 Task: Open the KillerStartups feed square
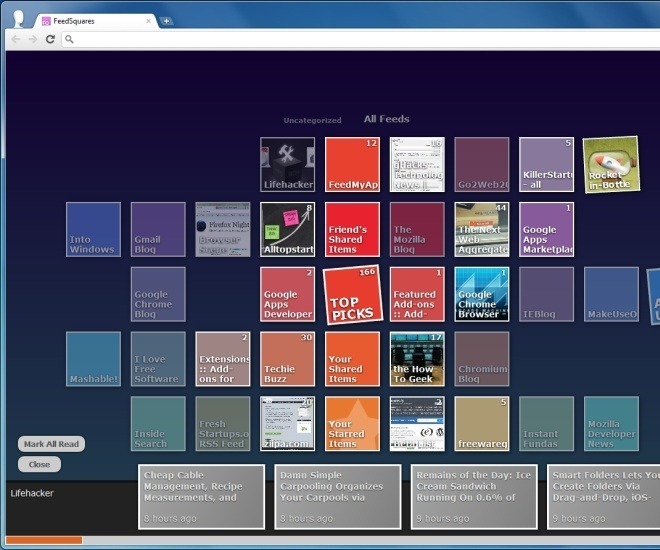click(x=546, y=165)
